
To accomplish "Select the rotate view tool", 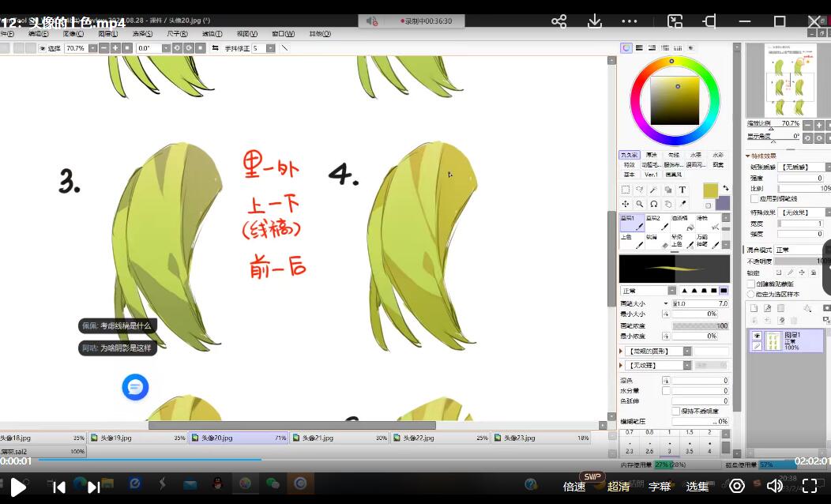I will (x=654, y=204).
